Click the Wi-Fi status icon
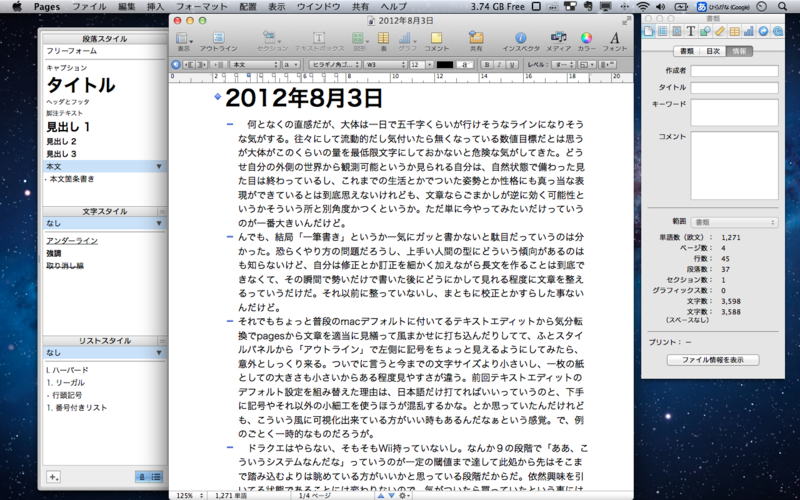The width and height of the screenshot is (800, 500). (643, 7)
